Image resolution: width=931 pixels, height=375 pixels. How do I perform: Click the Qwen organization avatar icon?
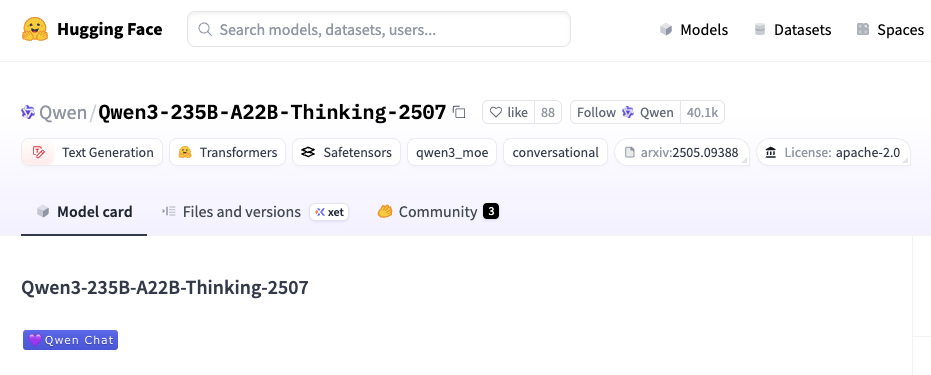coord(28,112)
